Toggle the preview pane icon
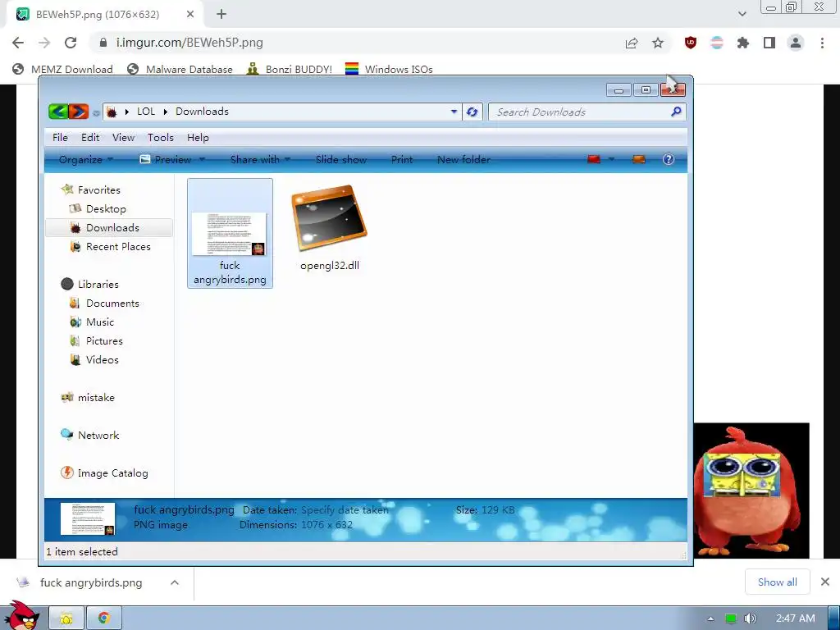The image size is (840, 630). (x=638, y=160)
